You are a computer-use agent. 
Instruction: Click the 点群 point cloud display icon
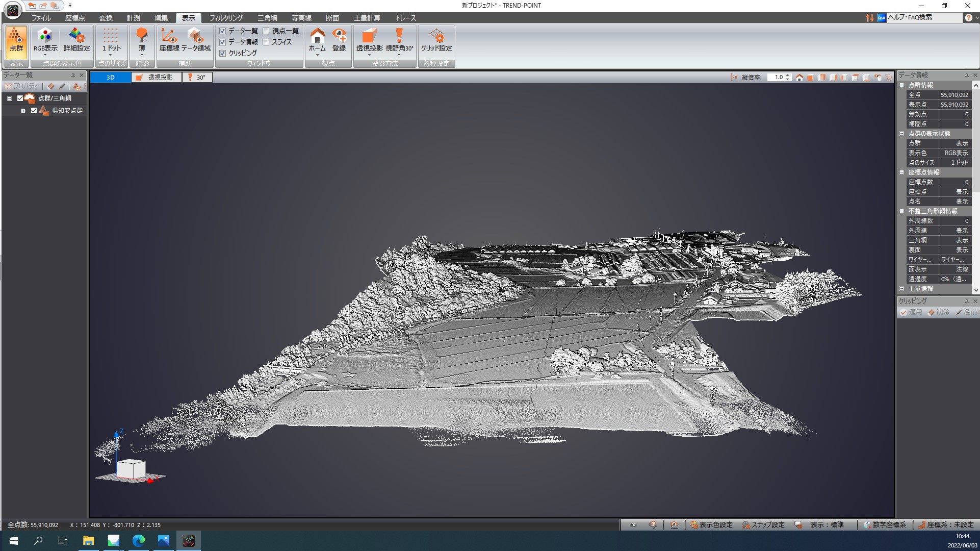pyautogui.click(x=16, y=42)
